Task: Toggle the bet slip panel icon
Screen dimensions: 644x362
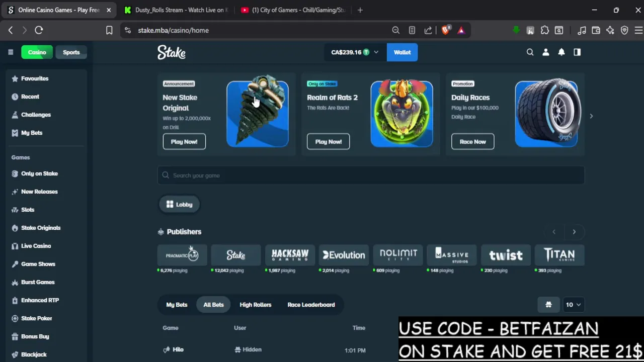Action: click(577, 52)
